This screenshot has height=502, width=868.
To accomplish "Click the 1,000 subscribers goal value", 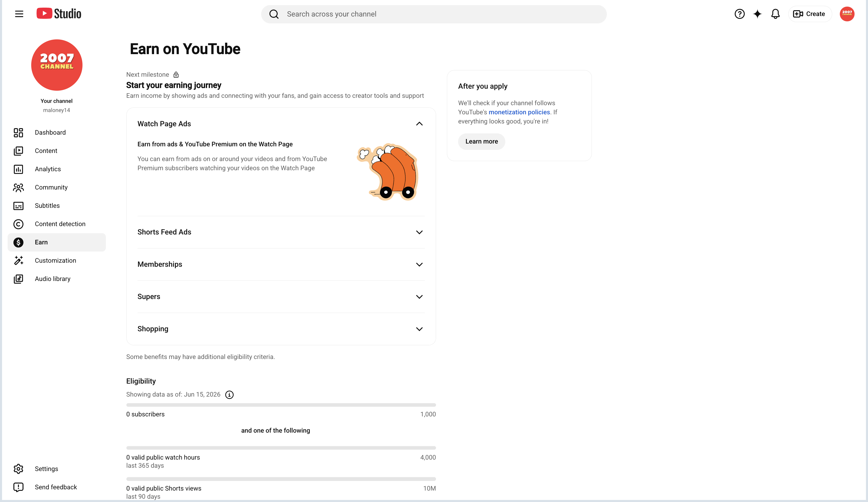I will click(x=428, y=414).
